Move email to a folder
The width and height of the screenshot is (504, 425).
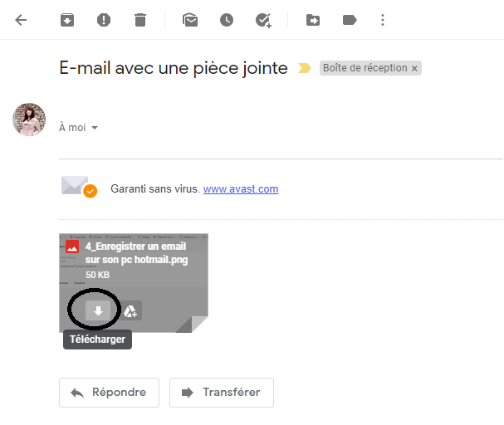(313, 20)
